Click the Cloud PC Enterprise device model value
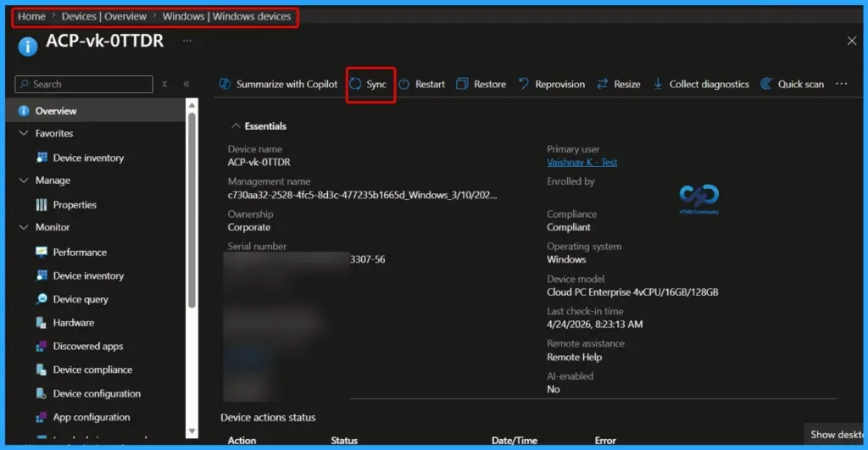Screen dimensions: 868x450 [632, 292]
